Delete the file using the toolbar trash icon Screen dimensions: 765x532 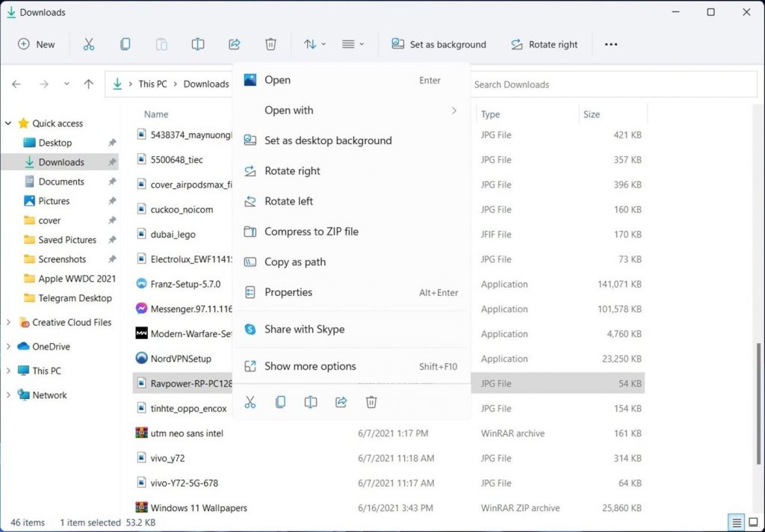(x=270, y=44)
